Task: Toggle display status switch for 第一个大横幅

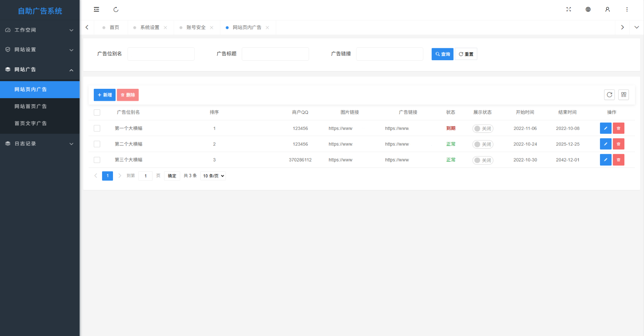Action: click(x=483, y=129)
